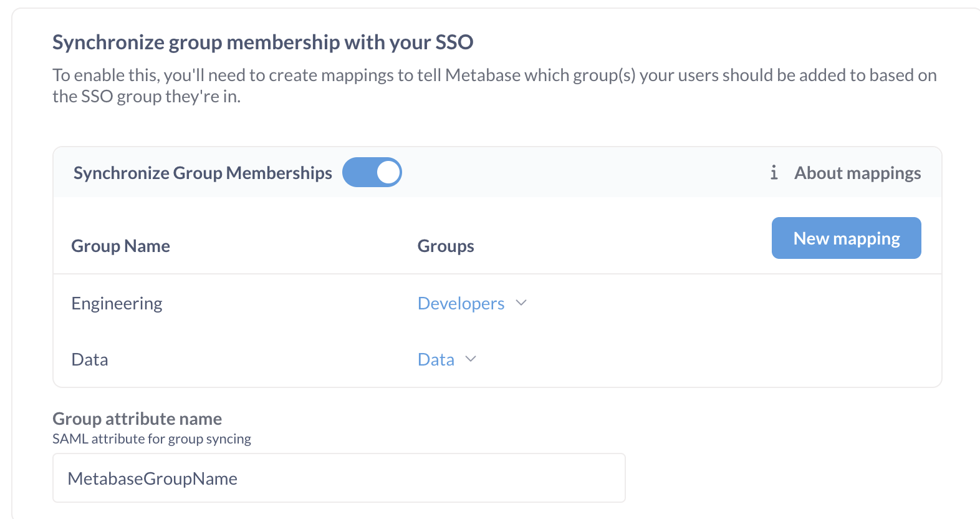Select the Developers group link
980x519 pixels.
pos(461,303)
